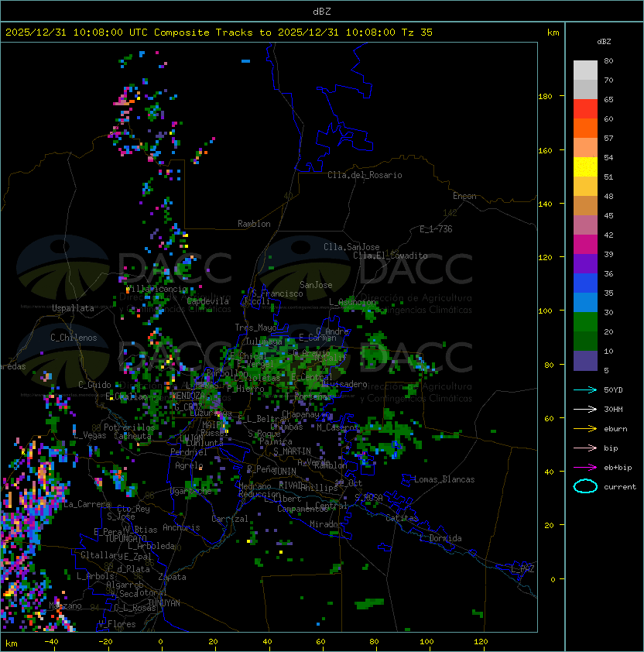Click the Lomas_Blancas label

pyautogui.click(x=444, y=479)
